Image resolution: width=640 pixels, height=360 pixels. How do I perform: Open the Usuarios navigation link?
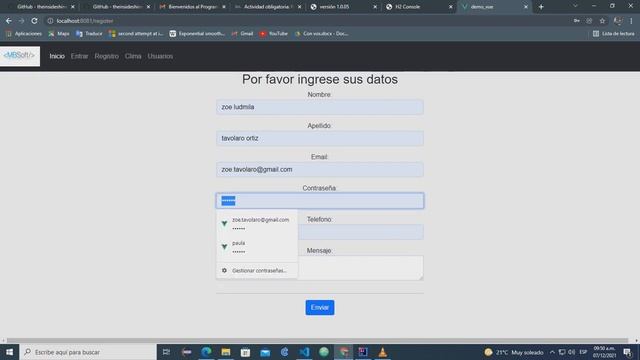tap(160, 56)
